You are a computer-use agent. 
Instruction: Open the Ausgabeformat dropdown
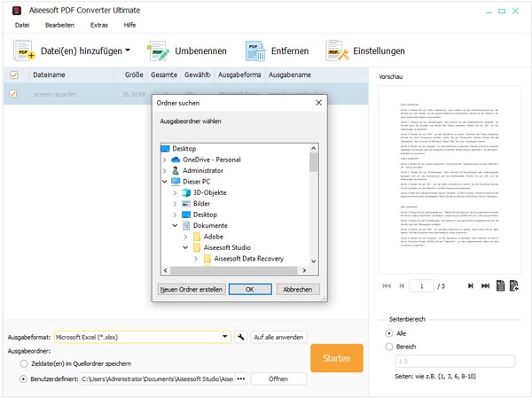[x=226, y=337]
